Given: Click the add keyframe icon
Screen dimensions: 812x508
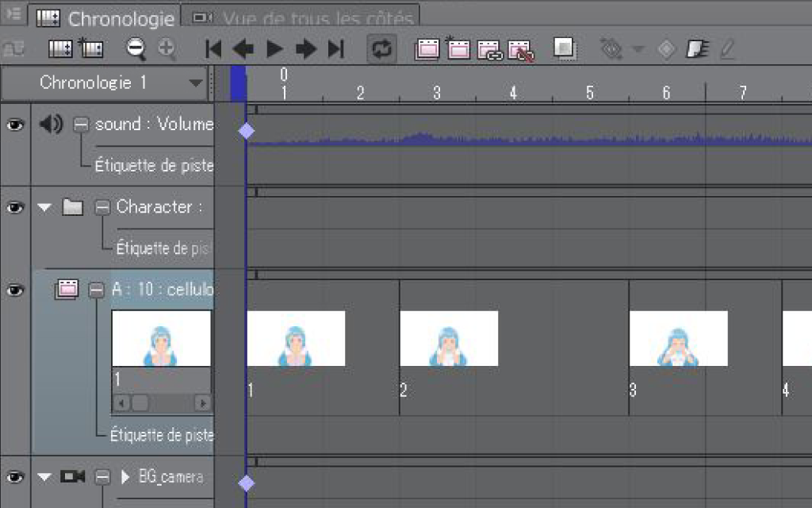Looking at the screenshot, I should point(611,49).
